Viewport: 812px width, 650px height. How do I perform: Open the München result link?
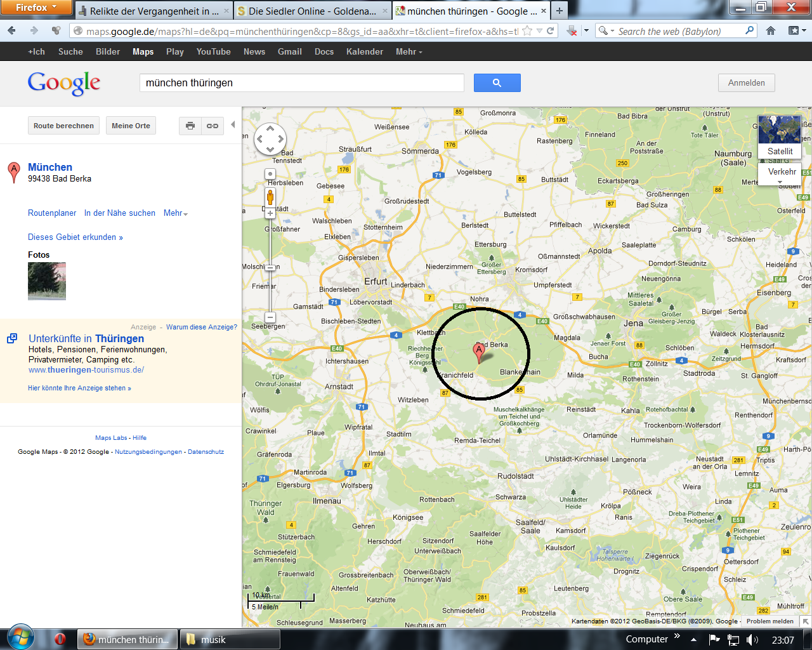tap(50, 167)
